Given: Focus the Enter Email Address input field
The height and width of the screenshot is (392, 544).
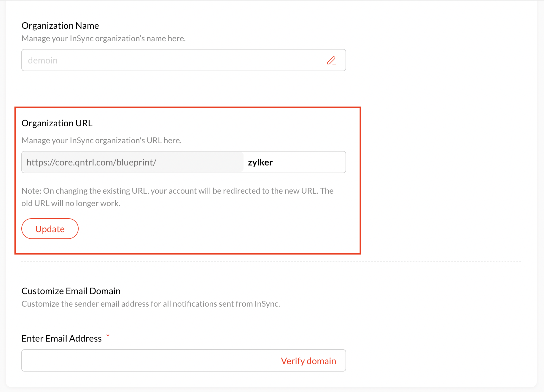Looking at the screenshot, I should click(x=148, y=361).
